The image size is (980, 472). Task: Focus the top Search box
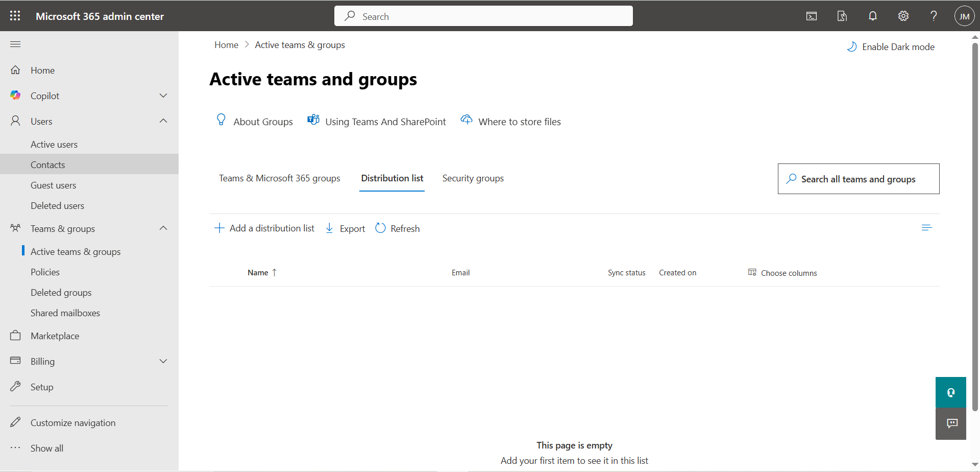point(483,16)
